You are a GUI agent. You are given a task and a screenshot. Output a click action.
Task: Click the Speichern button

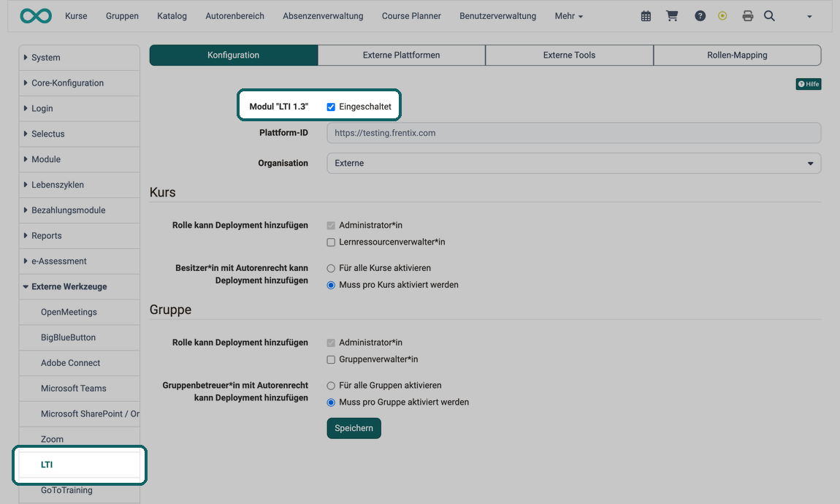(354, 429)
